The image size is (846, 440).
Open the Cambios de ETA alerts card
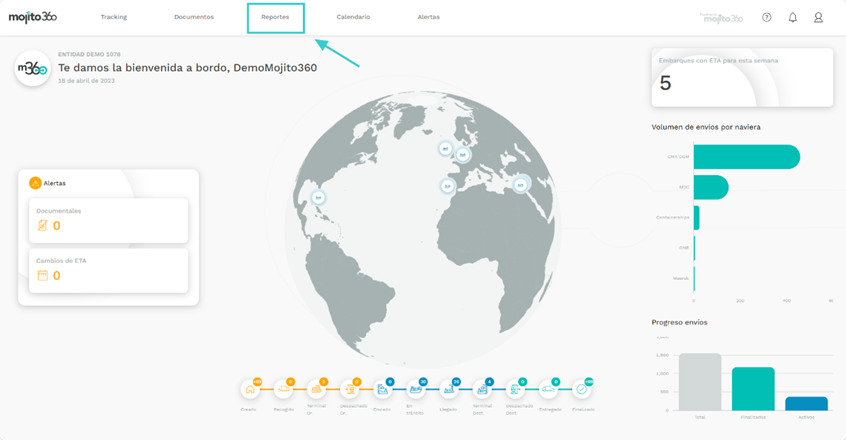(x=108, y=270)
